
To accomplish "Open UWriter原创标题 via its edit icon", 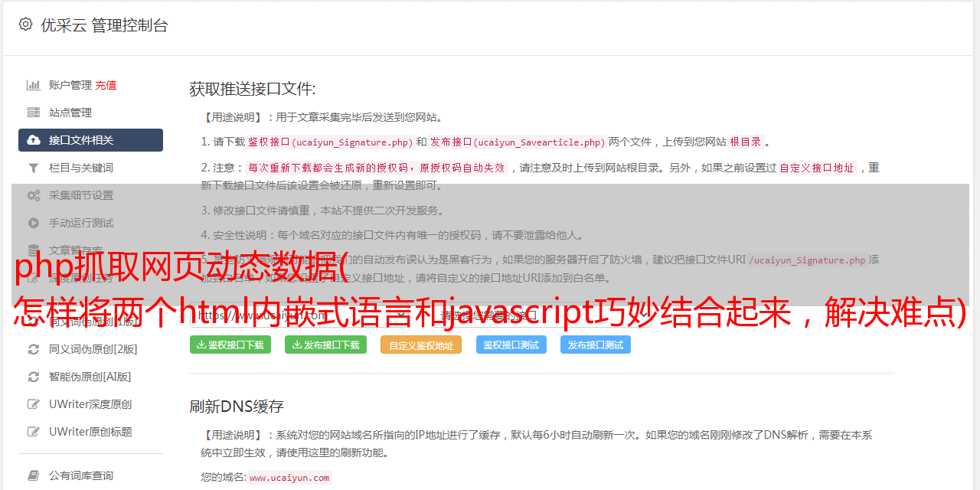I will coord(34,432).
